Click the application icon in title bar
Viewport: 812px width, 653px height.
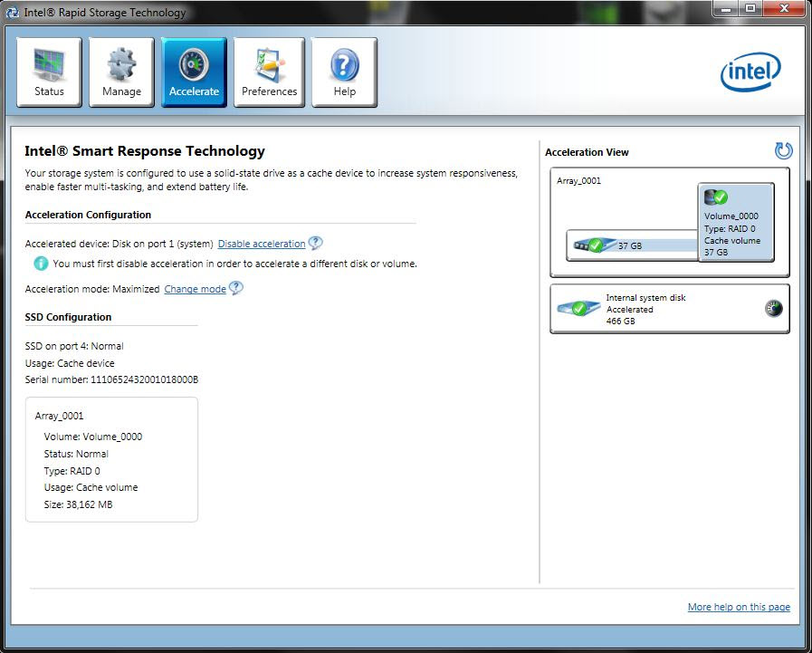[12, 13]
